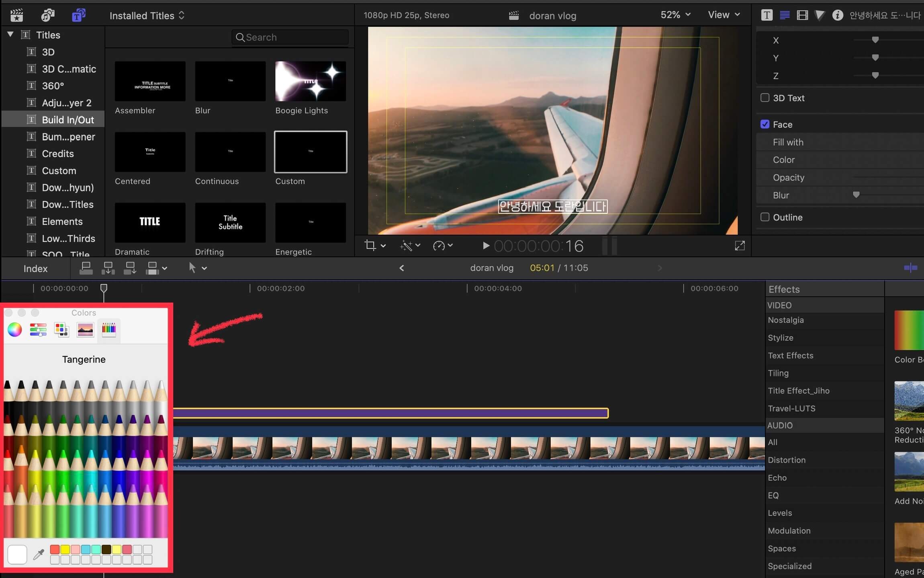Open the View options dropdown
924x578 pixels.
(x=724, y=15)
